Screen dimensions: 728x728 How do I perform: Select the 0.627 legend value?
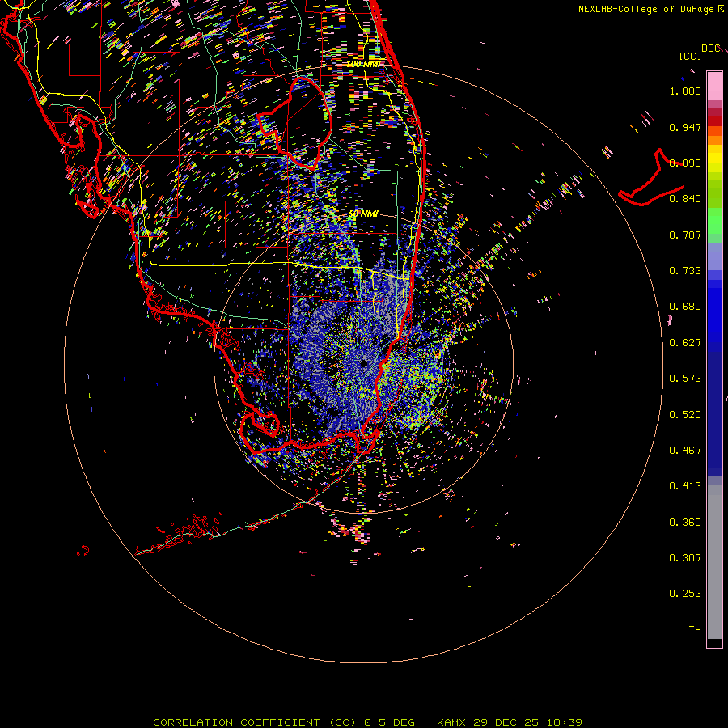685,343
